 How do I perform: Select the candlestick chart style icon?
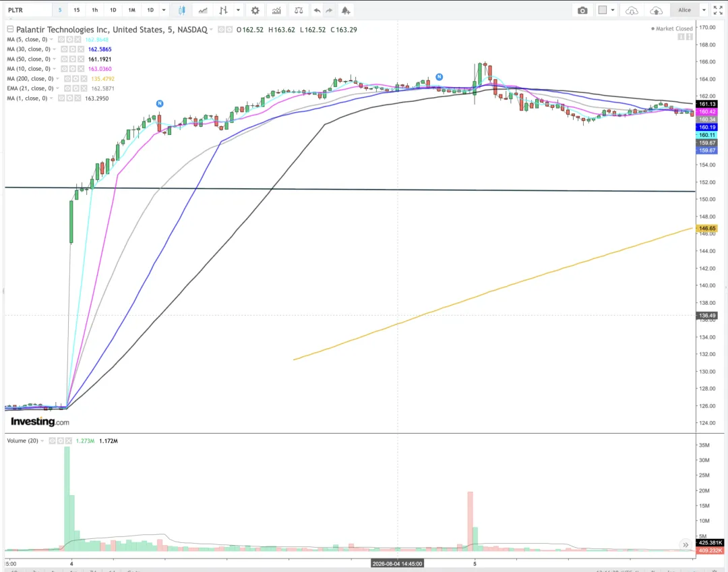click(181, 10)
